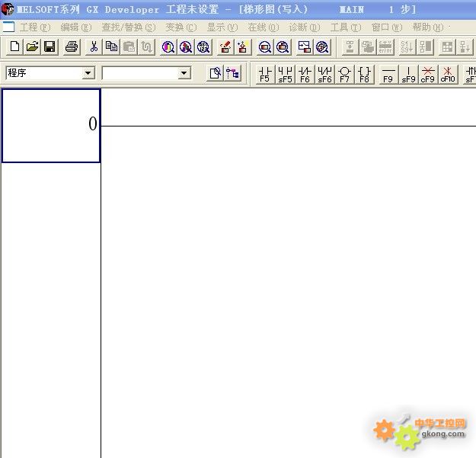476x458 pixels.
Task: Click the Find character string magnifier icon
Action: [203, 46]
